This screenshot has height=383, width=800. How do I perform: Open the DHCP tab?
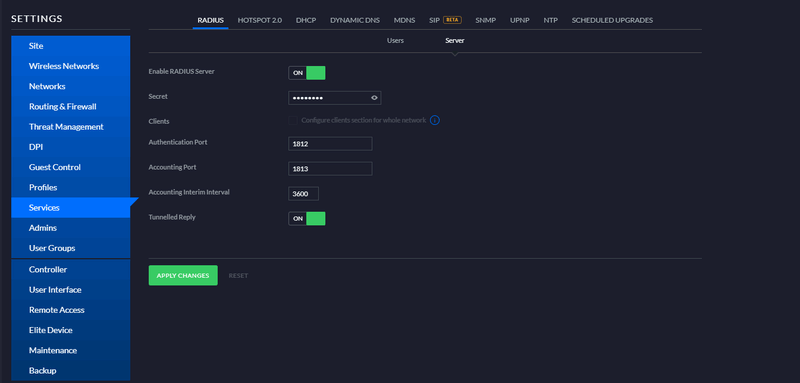point(306,20)
